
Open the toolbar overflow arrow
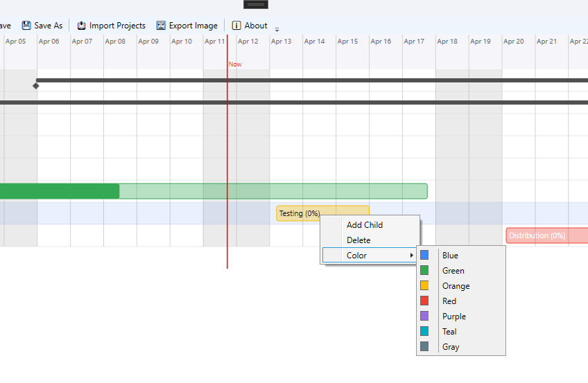pyautogui.click(x=277, y=29)
